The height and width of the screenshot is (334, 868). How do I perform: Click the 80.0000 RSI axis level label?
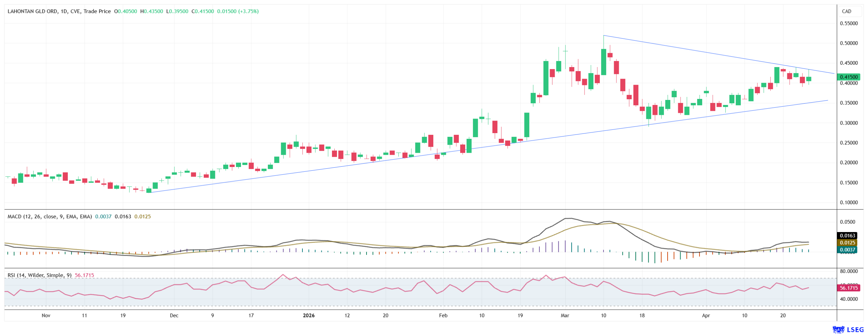848,271
